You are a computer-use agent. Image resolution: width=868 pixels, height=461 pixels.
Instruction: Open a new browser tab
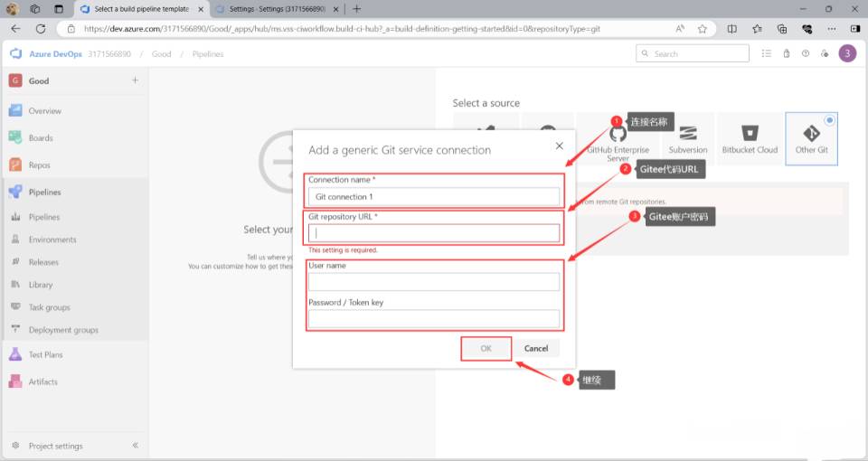pyautogui.click(x=356, y=9)
